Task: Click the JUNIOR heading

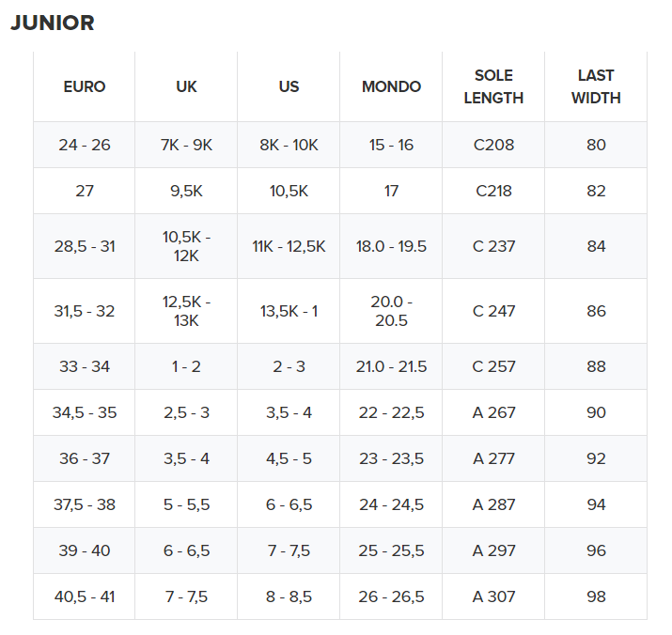Action: click(53, 23)
